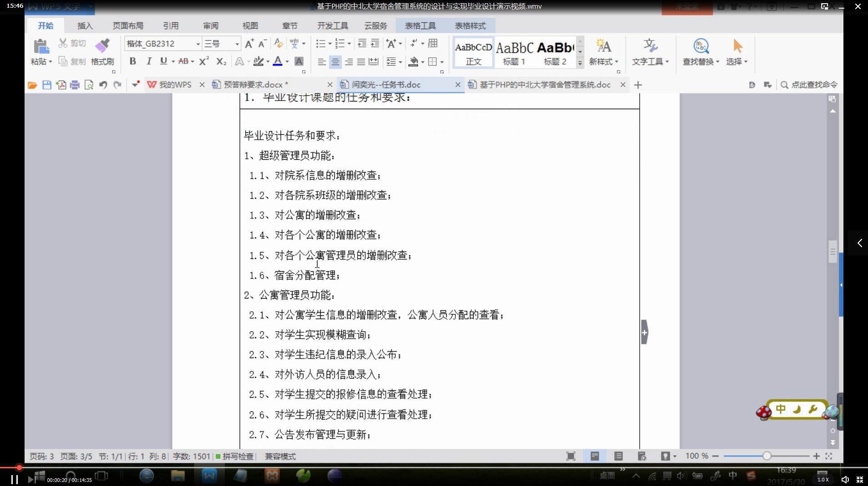Toggle Bold formatting
Image resolution: width=868 pixels, height=486 pixels.
[133, 61]
